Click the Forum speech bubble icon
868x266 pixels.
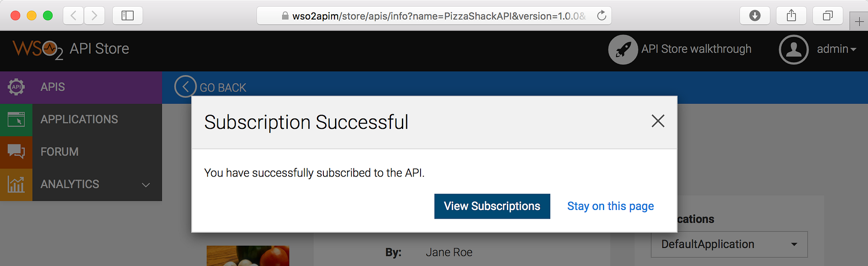coord(16,151)
